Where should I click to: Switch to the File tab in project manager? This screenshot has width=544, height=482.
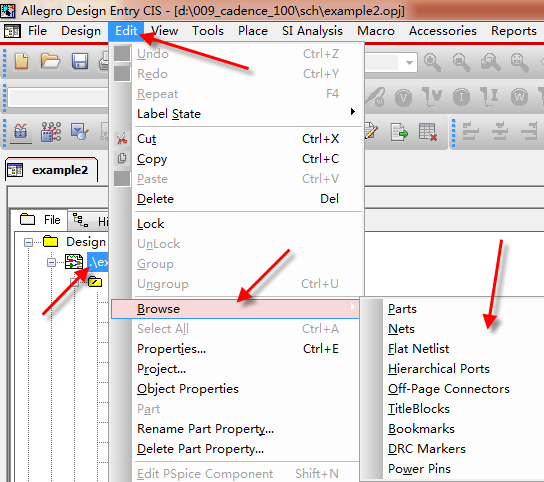pos(40,220)
